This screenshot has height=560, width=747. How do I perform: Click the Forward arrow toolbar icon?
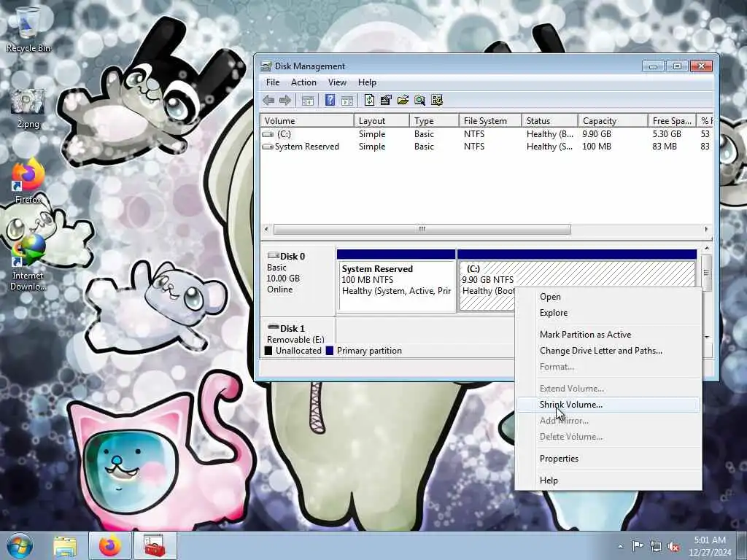pyautogui.click(x=285, y=100)
